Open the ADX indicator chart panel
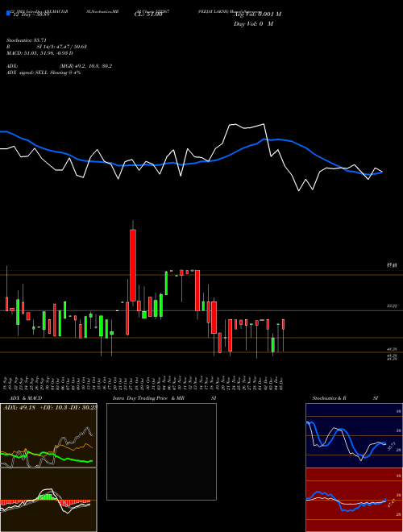Screen dimensions: 403x532 (48, 435)
